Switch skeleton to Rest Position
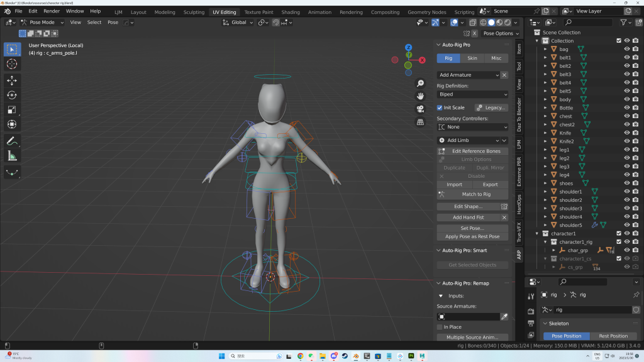This screenshot has height=362, width=644. click(x=613, y=336)
